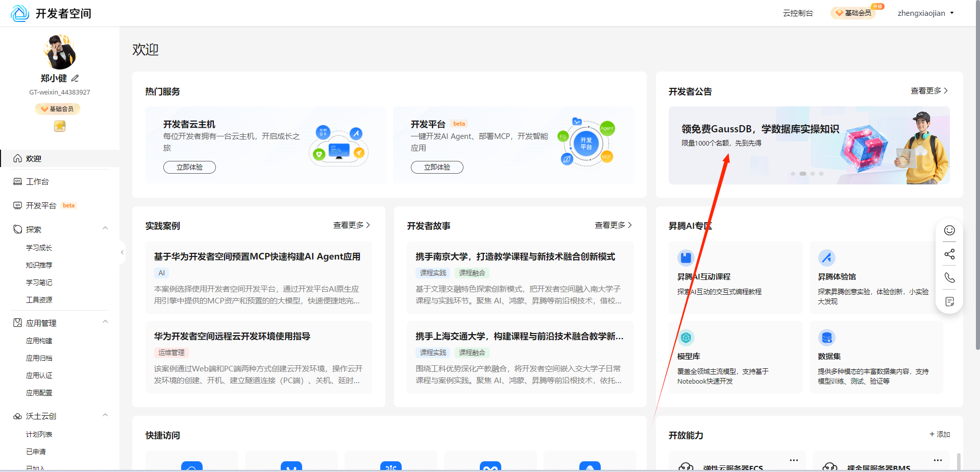The width and height of the screenshot is (980, 472).
Task: Click 立即体验 for 开发者云主机
Action: [x=189, y=167]
